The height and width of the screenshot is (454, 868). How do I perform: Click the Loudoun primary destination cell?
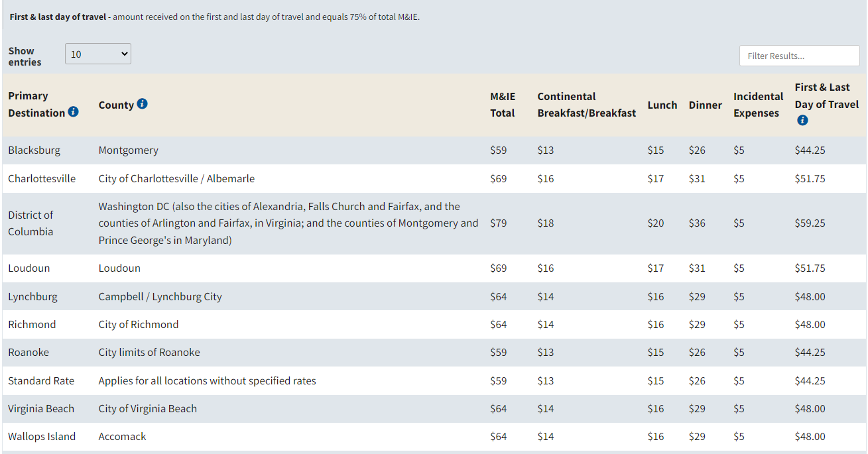29,268
